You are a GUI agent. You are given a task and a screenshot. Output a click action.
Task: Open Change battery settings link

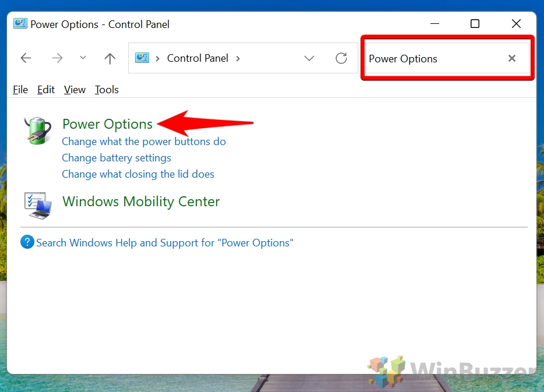click(x=116, y=158)
